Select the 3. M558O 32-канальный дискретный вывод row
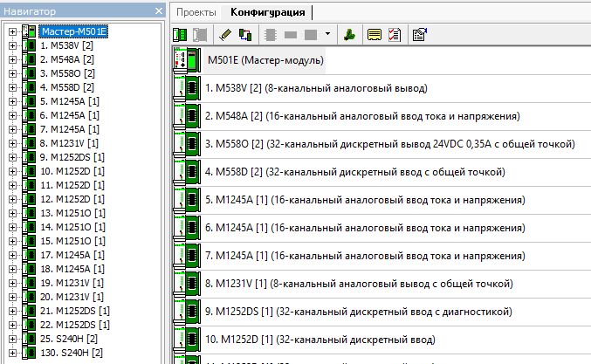Viewport: 591px width, 364px height. 381,144
